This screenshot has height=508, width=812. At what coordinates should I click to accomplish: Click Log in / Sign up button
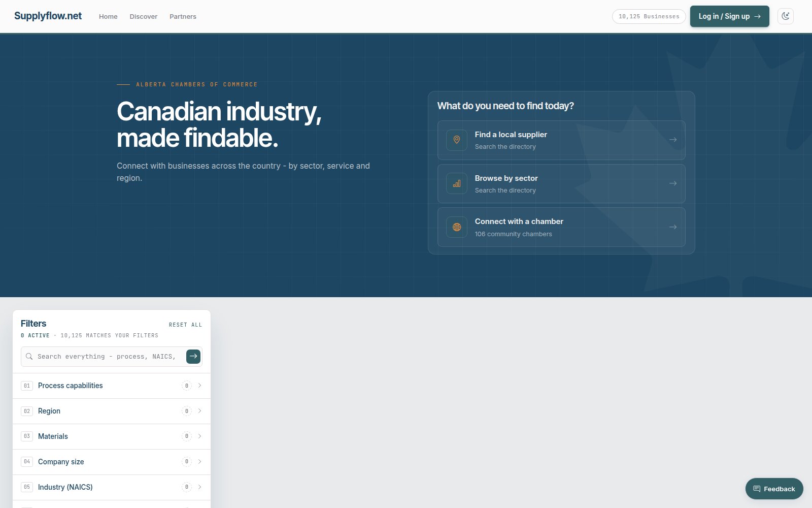[x=730, y=16]
